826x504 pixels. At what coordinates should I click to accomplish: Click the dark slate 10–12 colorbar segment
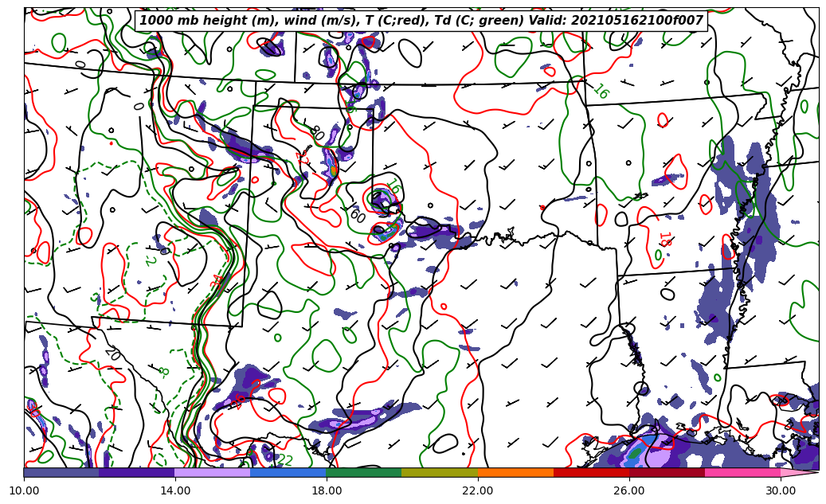pyautogui.click(x=61, y=472)
